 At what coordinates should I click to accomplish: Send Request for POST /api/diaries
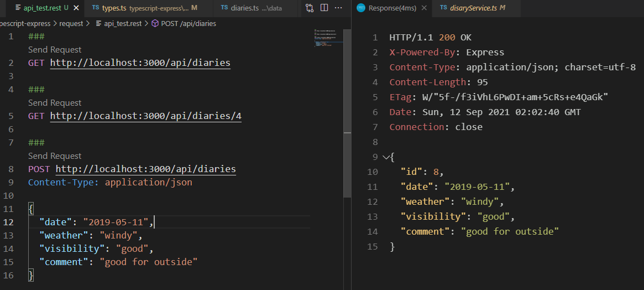55,156
